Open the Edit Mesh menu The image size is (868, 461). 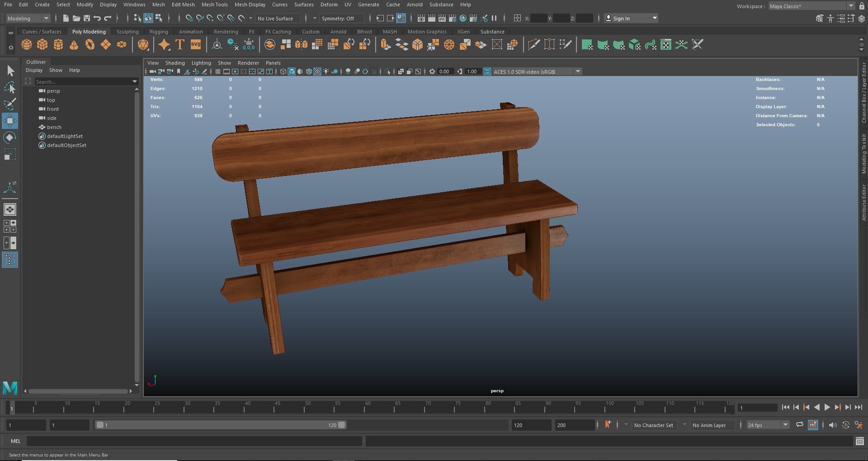pos(183,5)
